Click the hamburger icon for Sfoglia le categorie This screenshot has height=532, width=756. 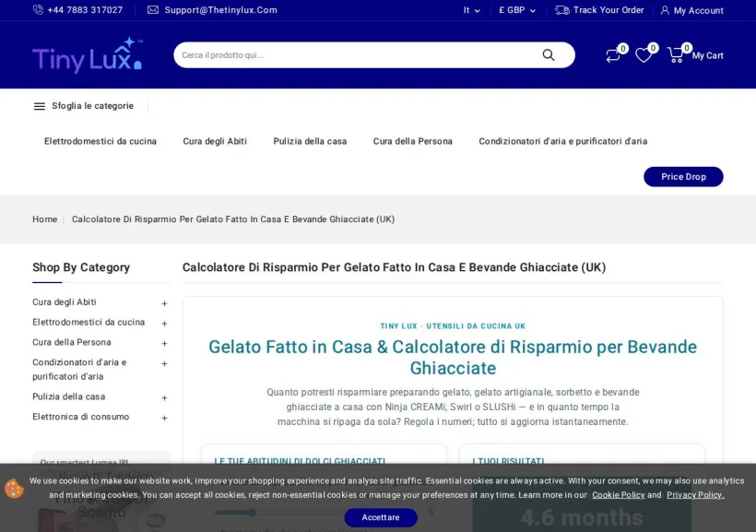coord(40,106)
